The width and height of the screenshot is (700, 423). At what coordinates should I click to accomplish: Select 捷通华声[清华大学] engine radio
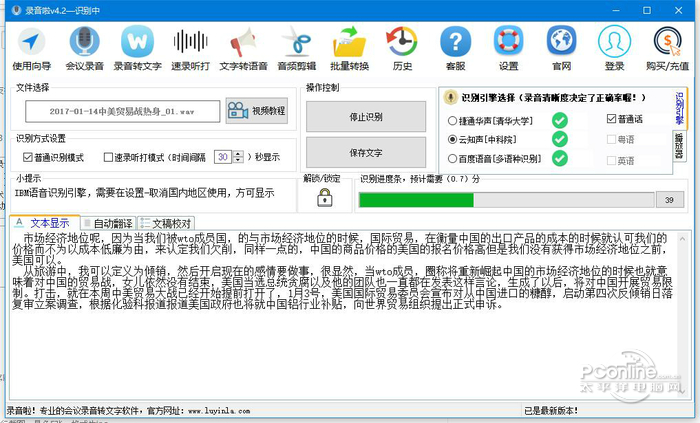(452, 120)
